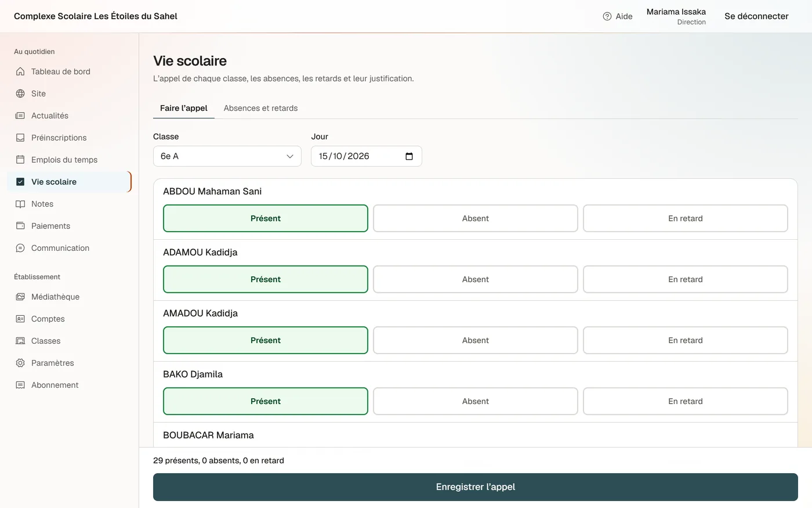The image size is (812, 508).
Task: Click the Vie scolaire checkmark icon
Action: coord(20,182)
